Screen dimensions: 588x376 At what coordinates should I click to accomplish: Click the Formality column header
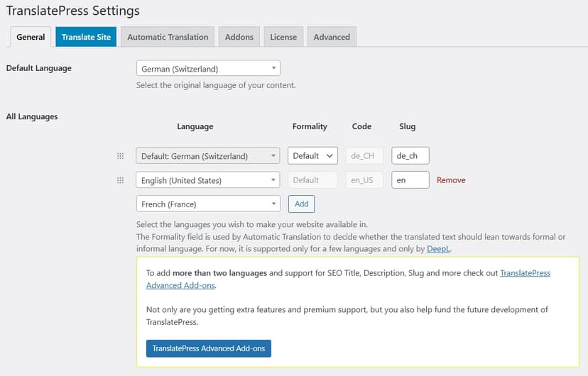(x=310, y=126)
